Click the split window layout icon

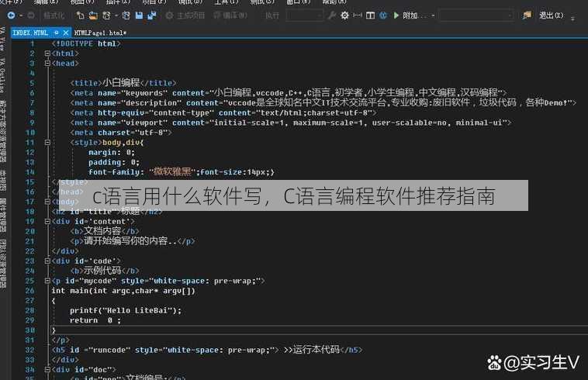click(x=370, y=16)
